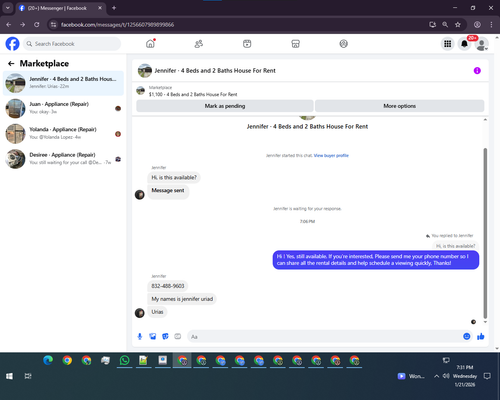View site information icon in address bar

53,25
